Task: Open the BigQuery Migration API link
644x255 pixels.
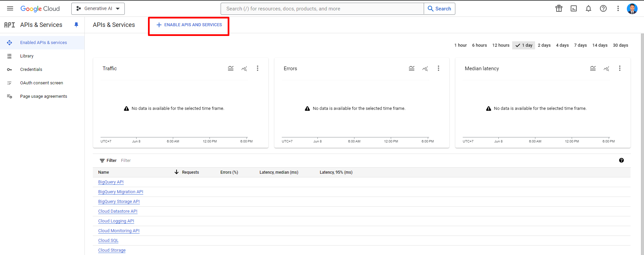Action: (121, 192)
